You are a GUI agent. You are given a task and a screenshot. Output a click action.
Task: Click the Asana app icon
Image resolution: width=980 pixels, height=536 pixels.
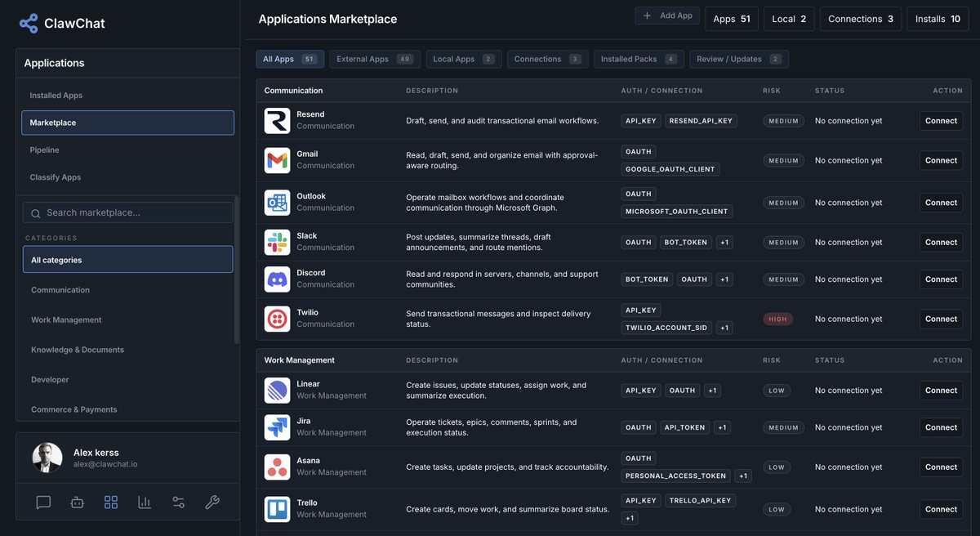click(278, 467)
